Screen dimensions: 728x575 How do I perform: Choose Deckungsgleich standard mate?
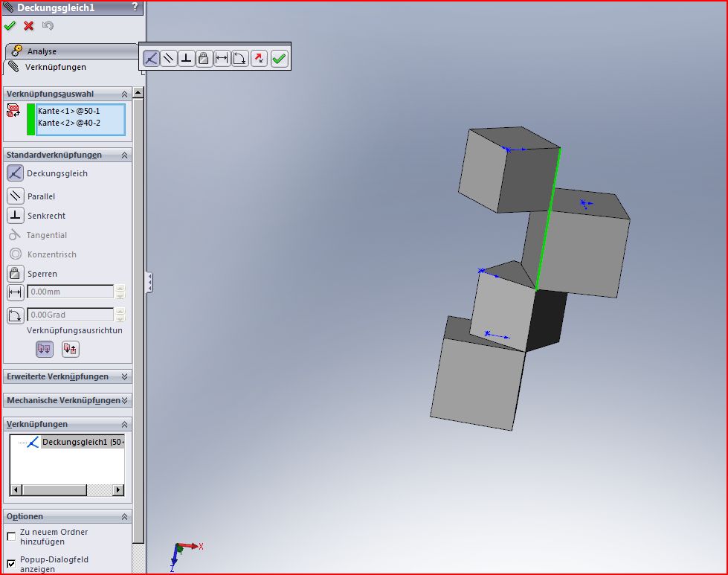[x=15, y=173]
